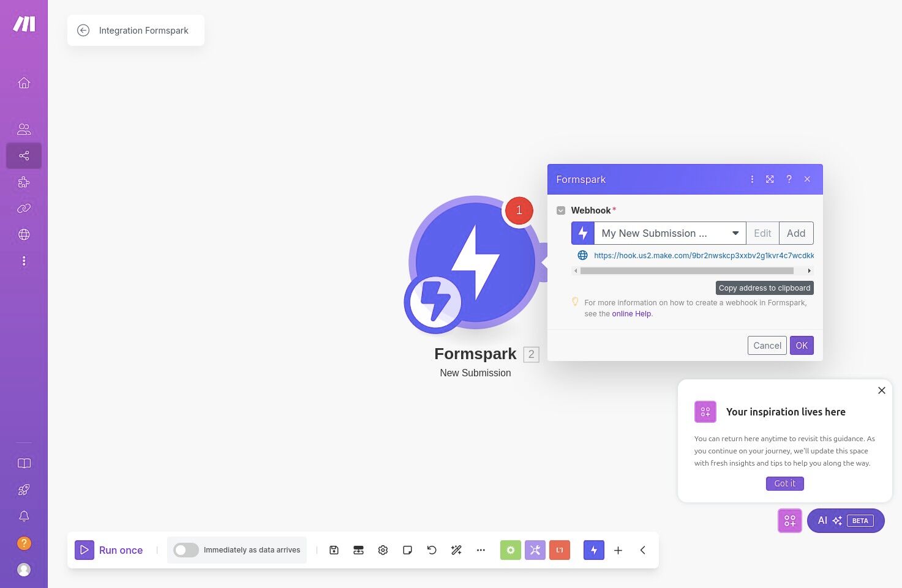
Task: Open the Formspark dialog three-dots menu
Action: click(x=752, y=179)
